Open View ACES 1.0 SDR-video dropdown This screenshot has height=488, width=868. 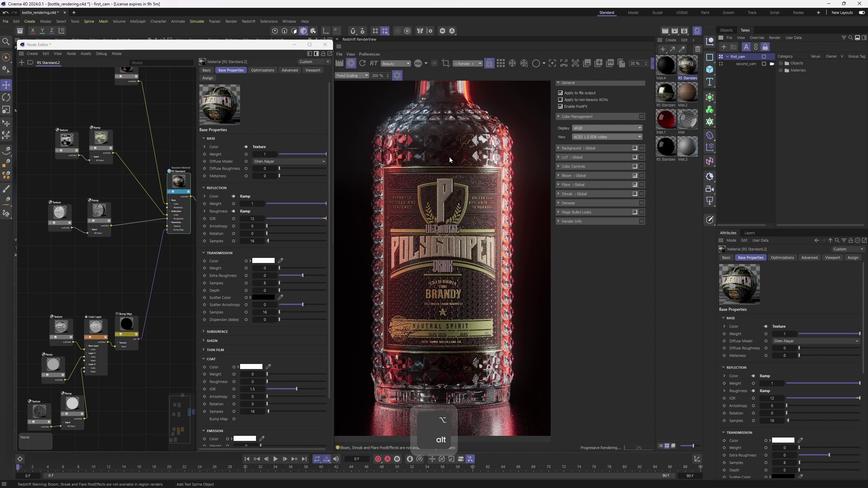[607, 137]
